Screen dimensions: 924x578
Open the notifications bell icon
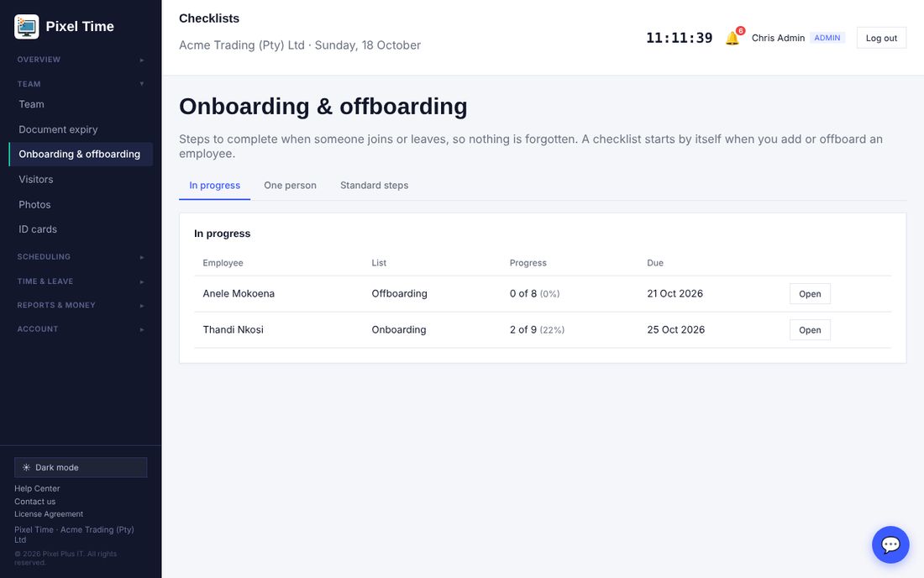(732, 38)
